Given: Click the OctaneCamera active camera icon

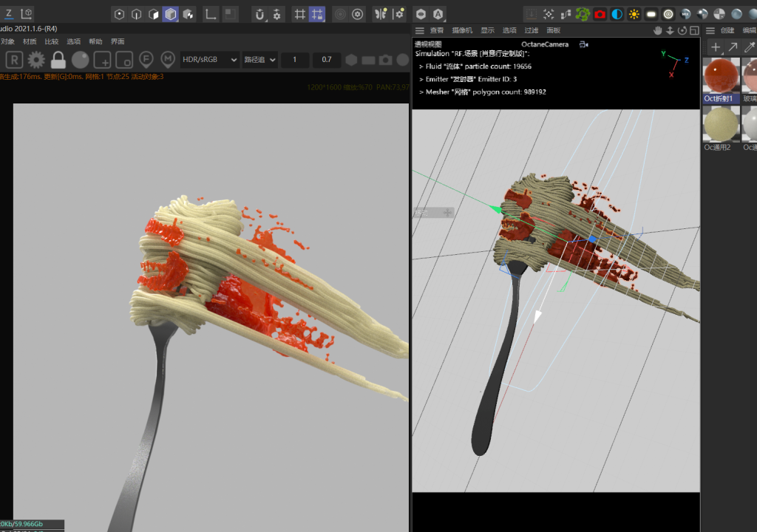Looking at the screenshot, I should click(584, 44).
